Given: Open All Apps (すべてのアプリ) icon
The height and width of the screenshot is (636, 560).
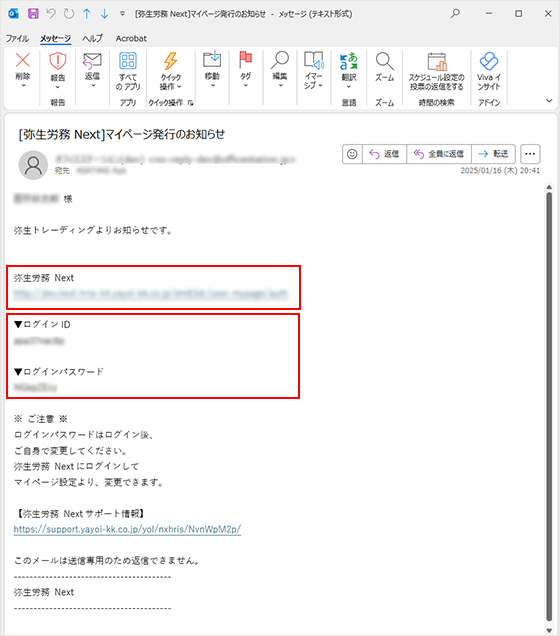Looking at the screenshot, I should [128, 61].
